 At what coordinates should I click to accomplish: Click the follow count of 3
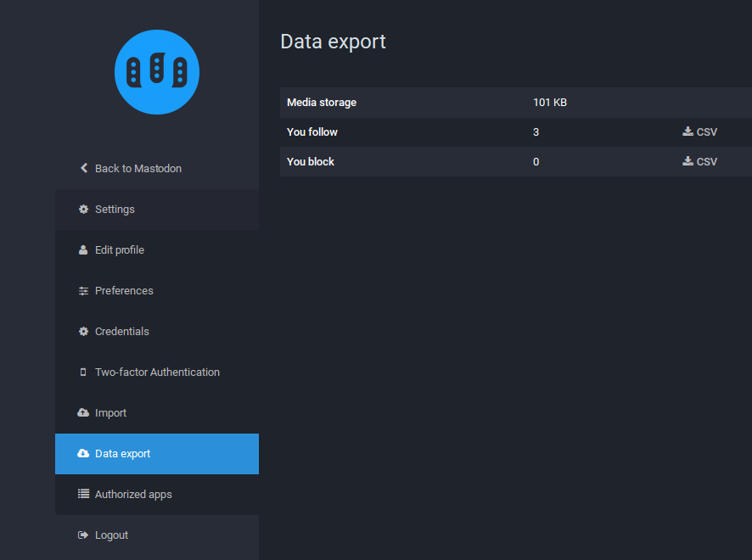536,132
